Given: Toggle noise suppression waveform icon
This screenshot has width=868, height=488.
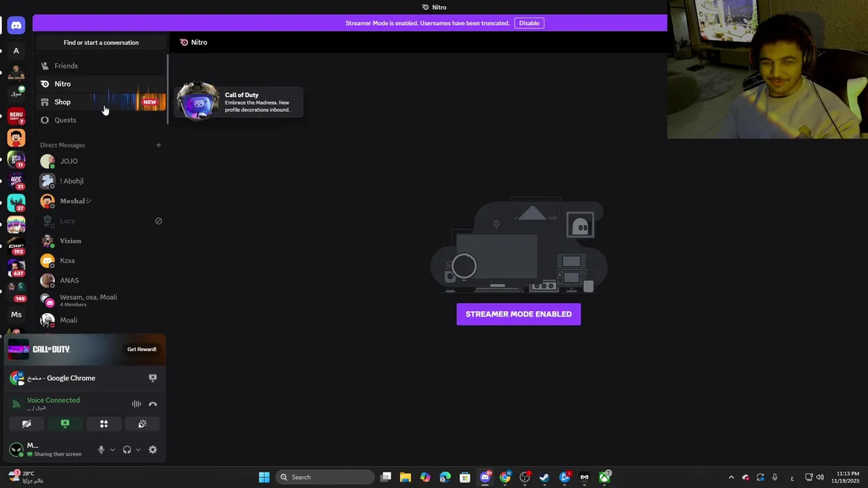Looking at the screenshot, I should [136, 404].
